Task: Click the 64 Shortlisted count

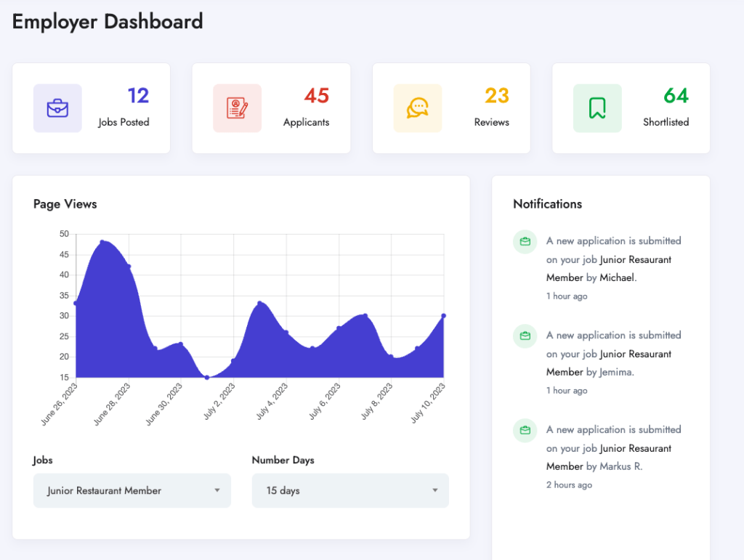Action: coord(676,96)
